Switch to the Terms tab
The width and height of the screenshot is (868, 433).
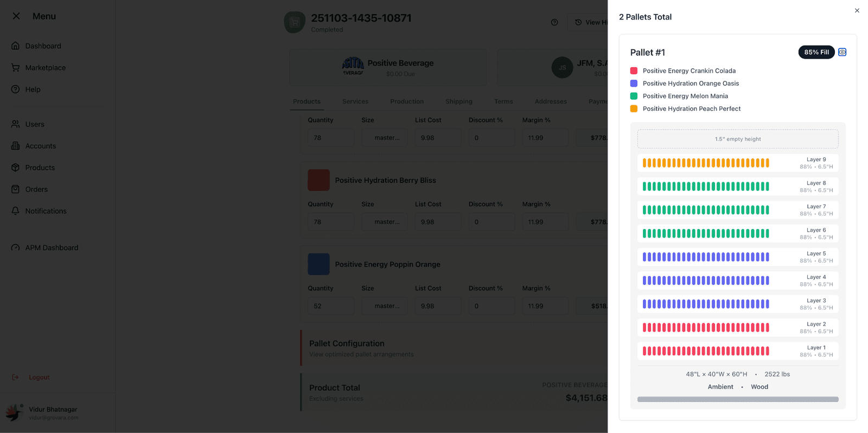point(503,101)
